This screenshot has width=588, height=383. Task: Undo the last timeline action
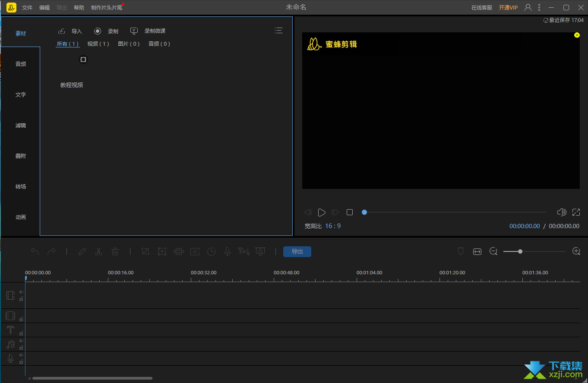coord(35,251)
